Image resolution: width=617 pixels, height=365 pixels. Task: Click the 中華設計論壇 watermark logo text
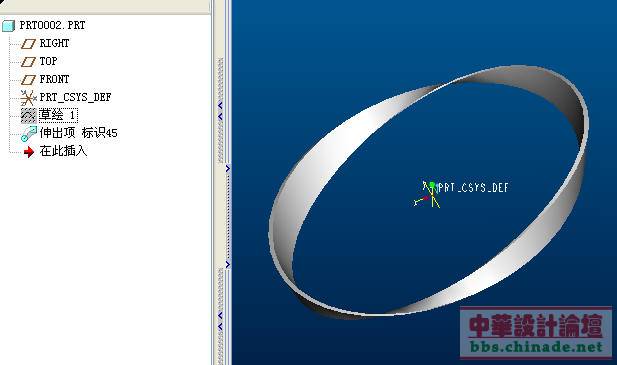pos(536,325)
